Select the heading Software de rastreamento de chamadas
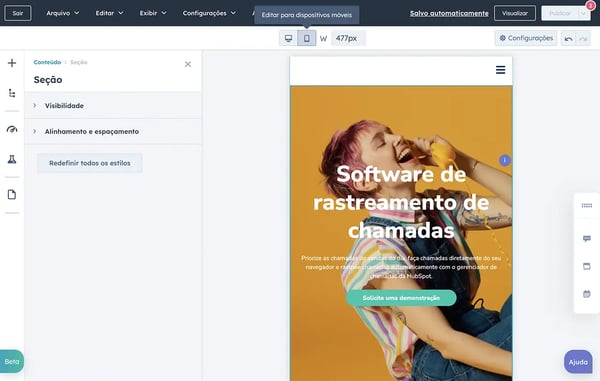 (401, 202)
